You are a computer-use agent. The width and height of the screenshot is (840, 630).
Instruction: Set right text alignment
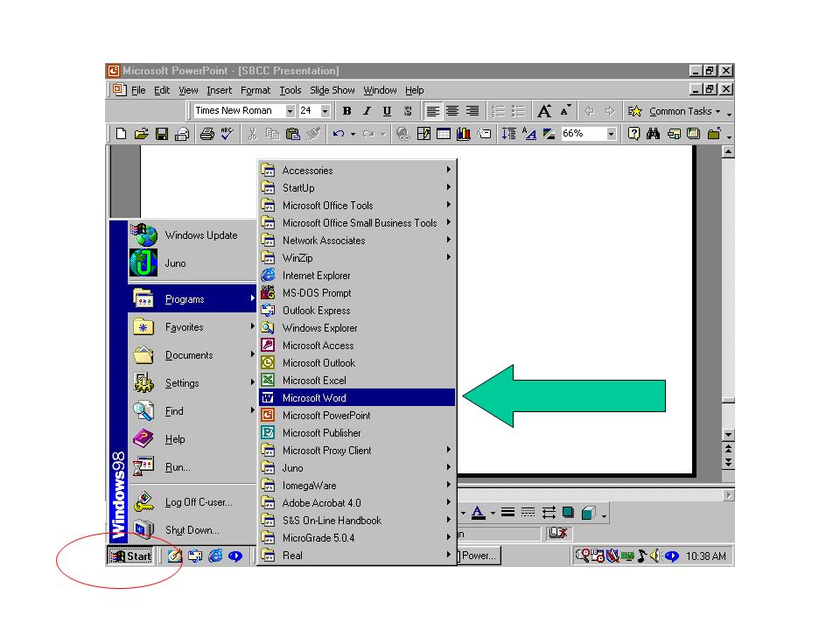pos(472,111)
